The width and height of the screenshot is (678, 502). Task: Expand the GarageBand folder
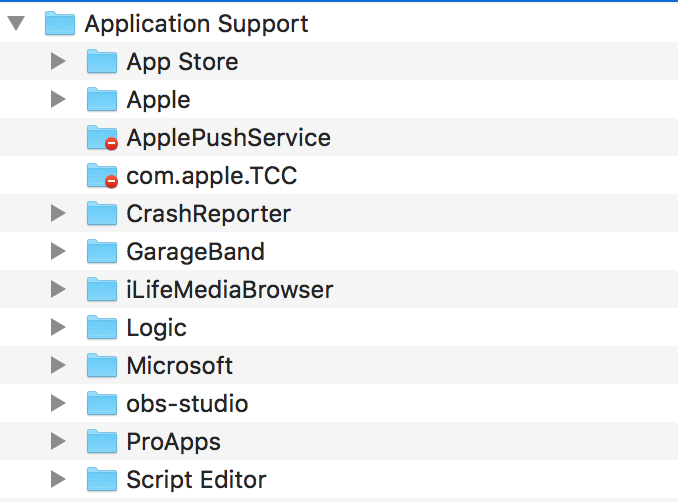pyautogui.click(x=58, y=251)
